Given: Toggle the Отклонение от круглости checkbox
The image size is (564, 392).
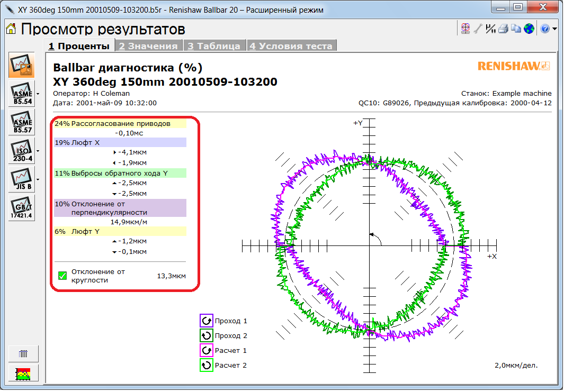Looking at the screenshot, I should tap(62, 276).
